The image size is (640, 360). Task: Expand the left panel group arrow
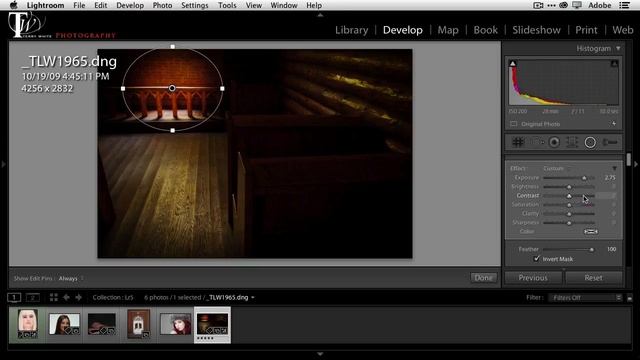coord(3,164)
